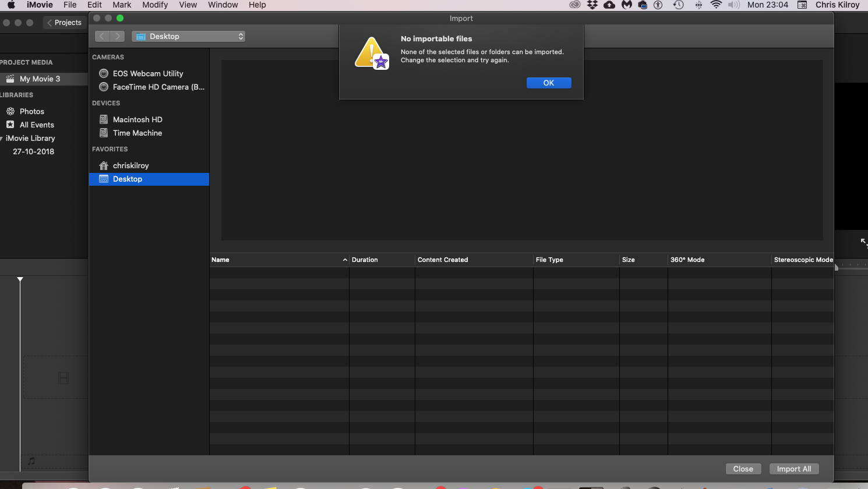Open the Window menu
This screenshot has width=868, height=489.
[x=223, y=5]
